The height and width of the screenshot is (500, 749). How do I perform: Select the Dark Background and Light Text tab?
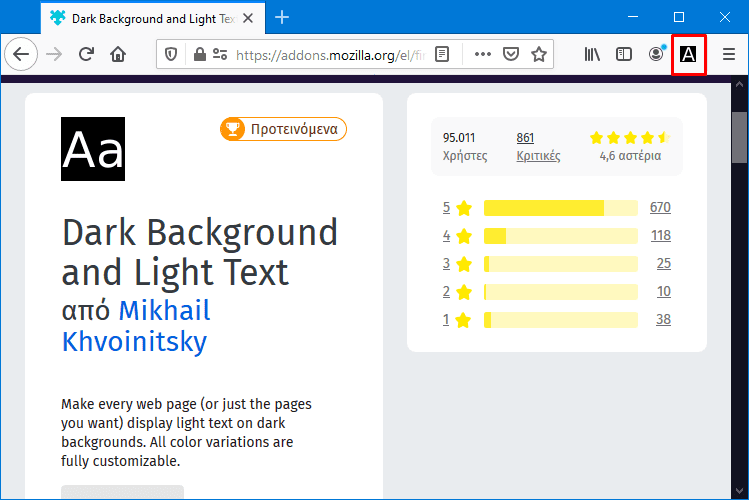pyautogui.click(x=153, y=19)
